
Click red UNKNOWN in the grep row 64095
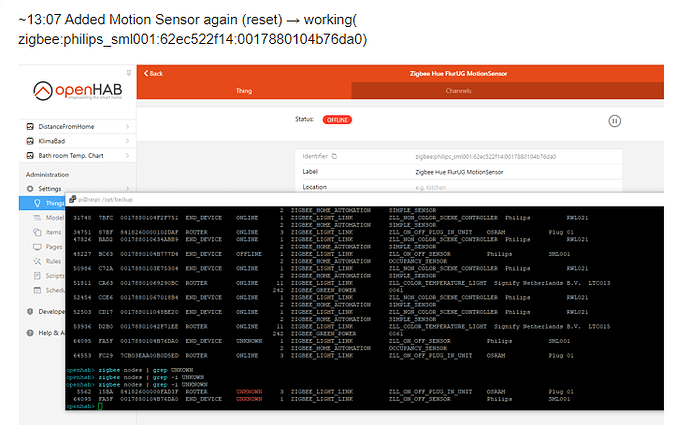tap(249, 399)
